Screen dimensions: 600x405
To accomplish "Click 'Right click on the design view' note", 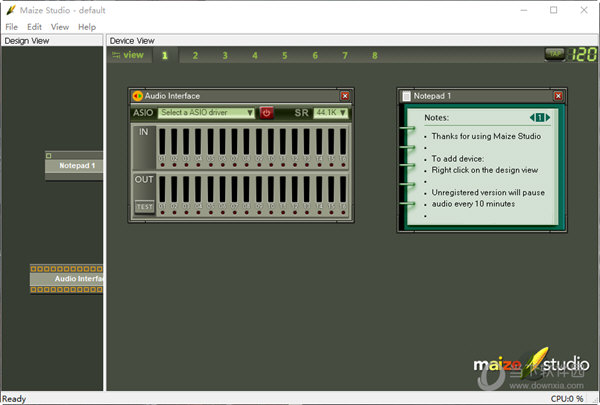I will tap(485, 170).
